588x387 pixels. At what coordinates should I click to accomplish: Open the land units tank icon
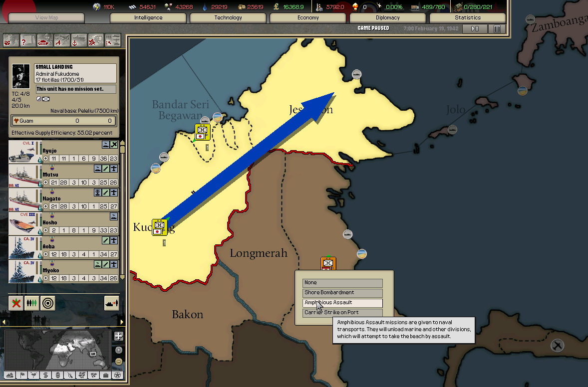[45, 40]
